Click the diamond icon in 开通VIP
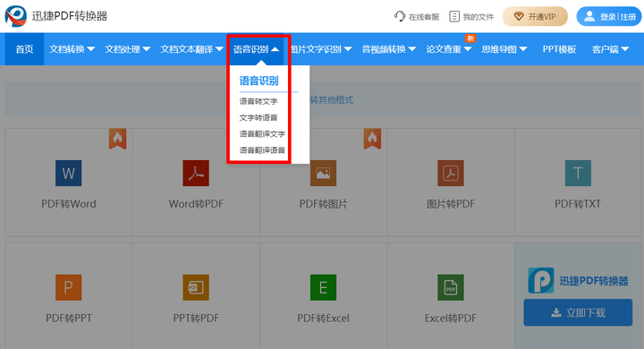The image size is (644, 349). pos(519,16)
